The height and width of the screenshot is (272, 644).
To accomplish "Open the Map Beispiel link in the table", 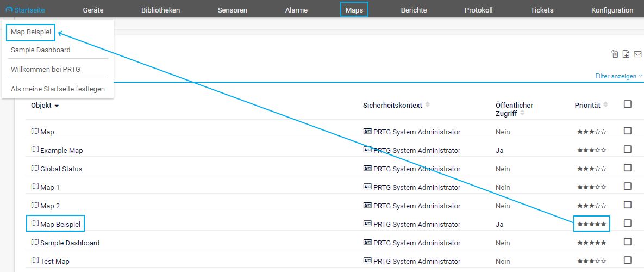I will point(60,224).
